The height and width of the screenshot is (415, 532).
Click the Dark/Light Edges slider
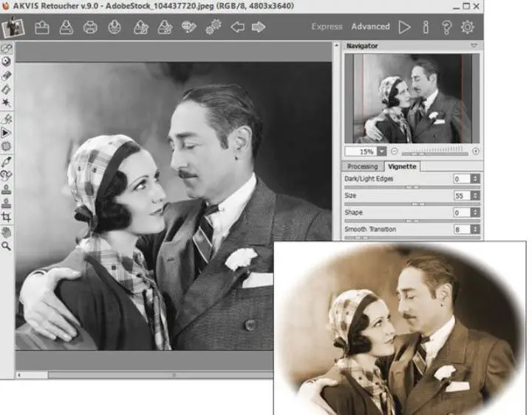click(x=412, y=187)
